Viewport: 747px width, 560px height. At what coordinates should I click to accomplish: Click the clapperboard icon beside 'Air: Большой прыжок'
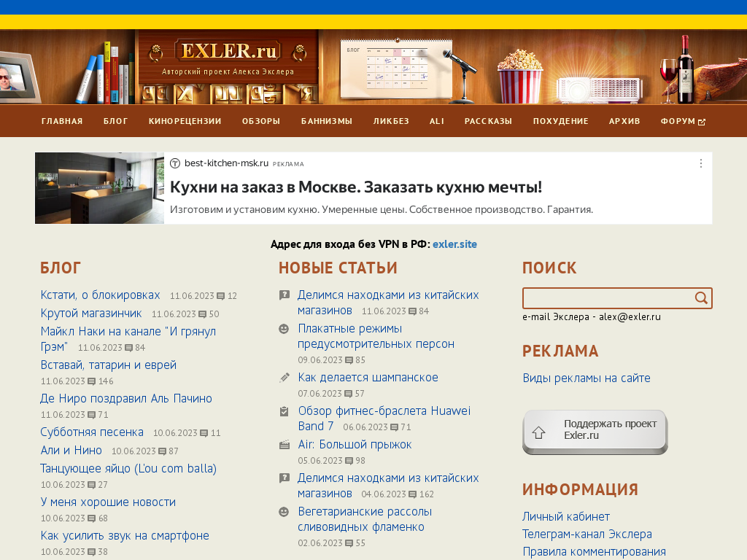point(284,445)
